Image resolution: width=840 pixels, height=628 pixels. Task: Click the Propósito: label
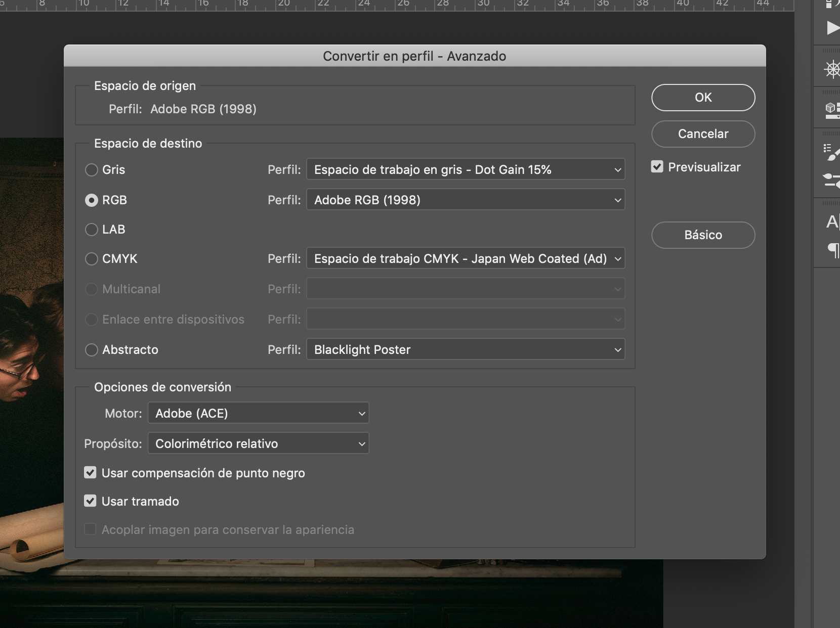tap(113, 444)
